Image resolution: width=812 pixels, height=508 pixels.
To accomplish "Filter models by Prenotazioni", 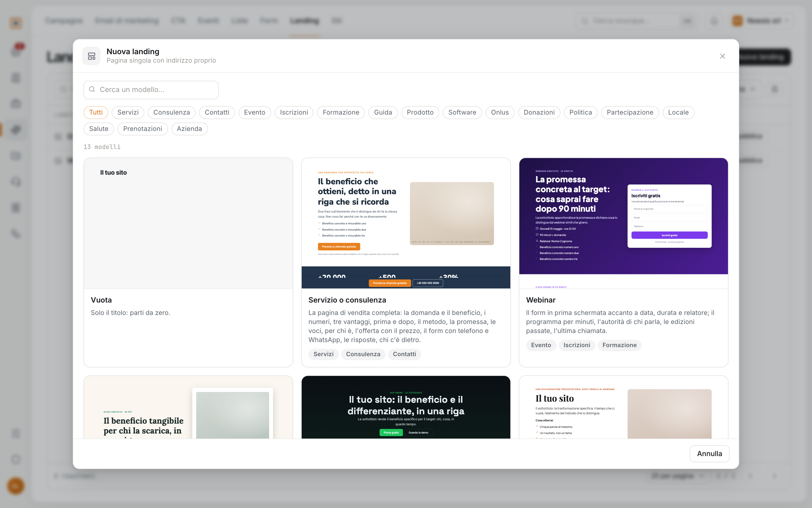I will click(143, 129).
